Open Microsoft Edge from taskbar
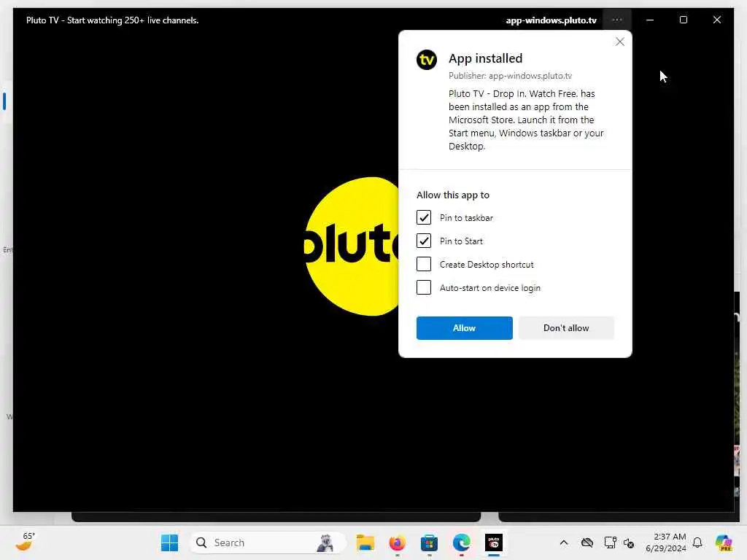 tap(461, 542)
